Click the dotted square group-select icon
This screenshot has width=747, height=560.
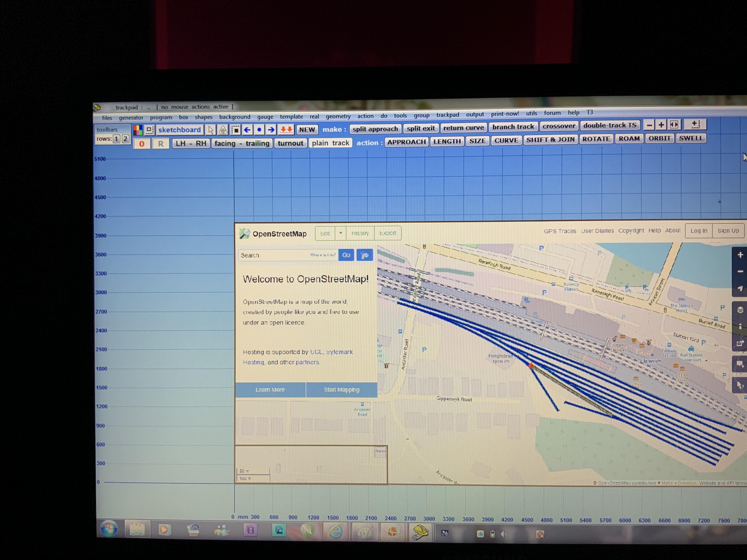[235, 130]
